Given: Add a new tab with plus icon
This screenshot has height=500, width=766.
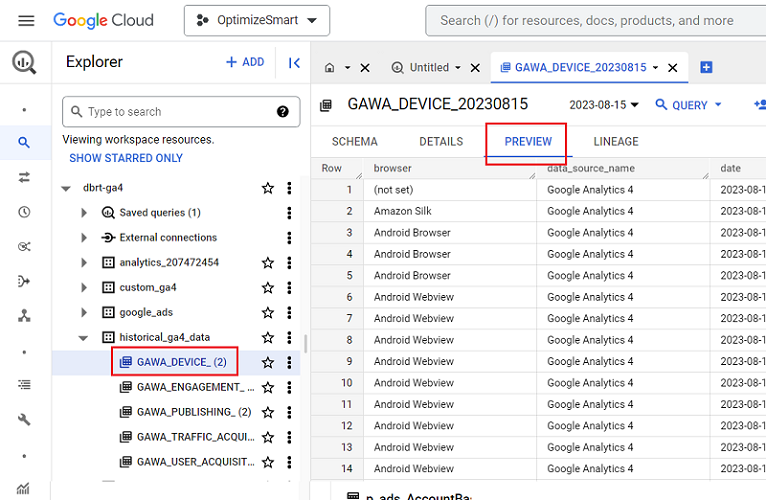Looking at the screenshot, I should (706, 67).
